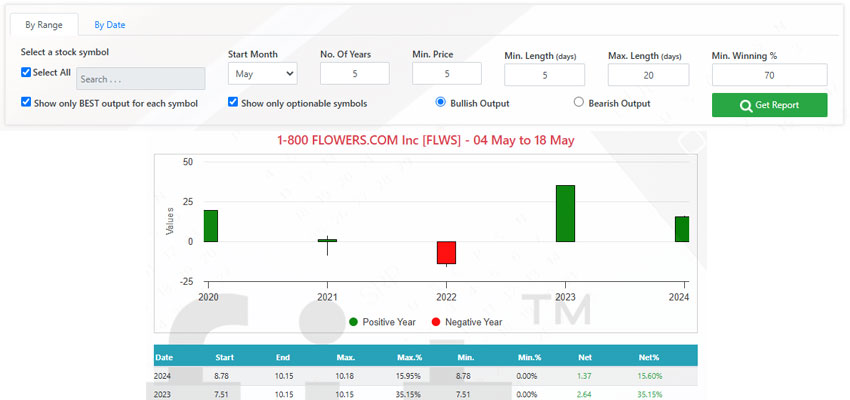Click the Min. Price input field
This screenshot has height=400, width=850.
tap(447, 74)
